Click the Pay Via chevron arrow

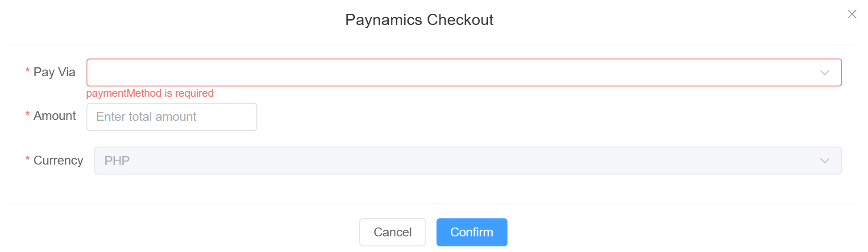coord(825,73)
